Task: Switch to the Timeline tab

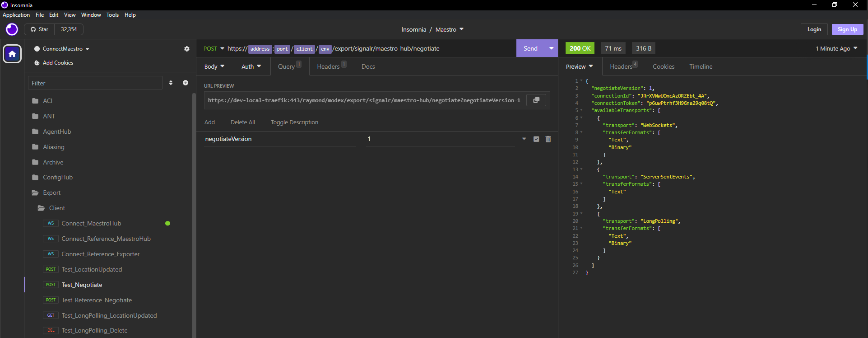Action: pyautogui.click(x=701, y=66)
